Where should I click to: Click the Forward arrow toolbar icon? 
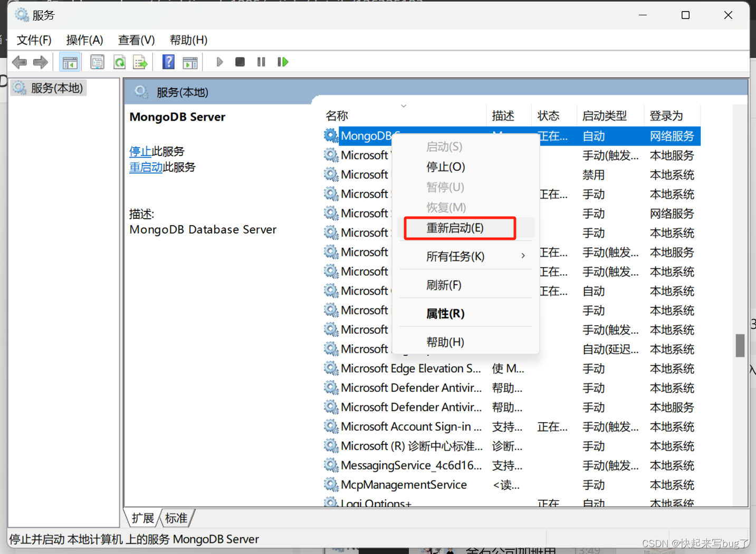(41, 62)
